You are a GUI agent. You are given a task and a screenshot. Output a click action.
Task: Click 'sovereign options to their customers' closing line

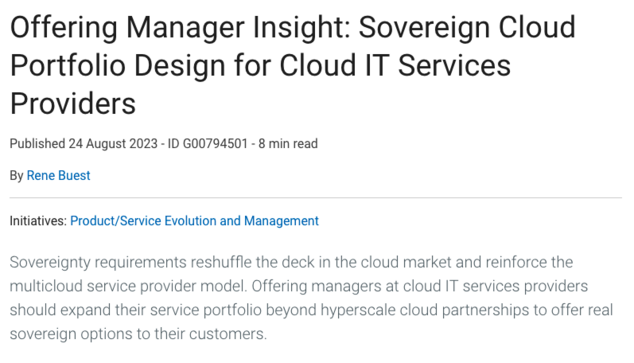pyautogui.click(x=138, y=334)
